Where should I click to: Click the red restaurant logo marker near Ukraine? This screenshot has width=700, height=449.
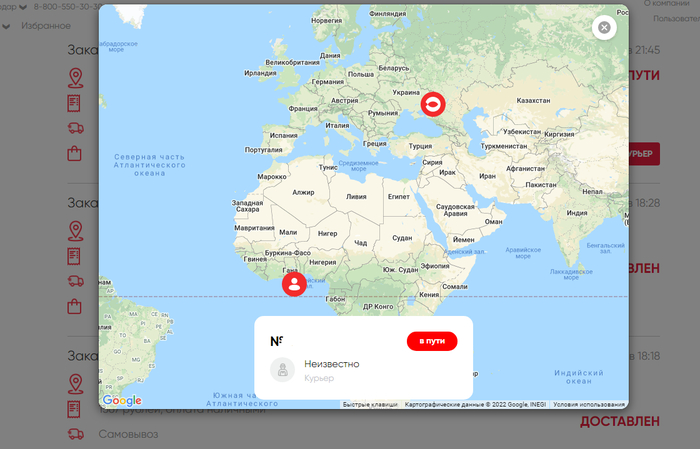click(x=433, y=104)
